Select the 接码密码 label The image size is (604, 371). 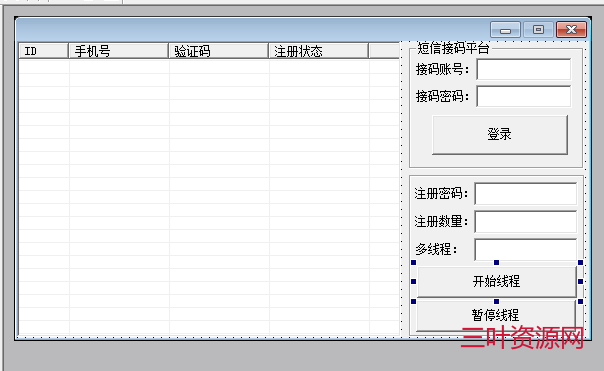(443, 96)
